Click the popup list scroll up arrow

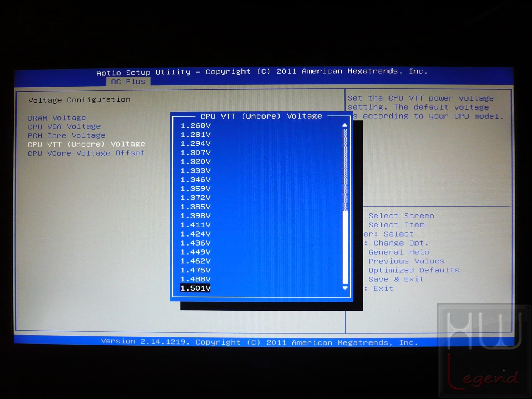click(x=345, y=125)
